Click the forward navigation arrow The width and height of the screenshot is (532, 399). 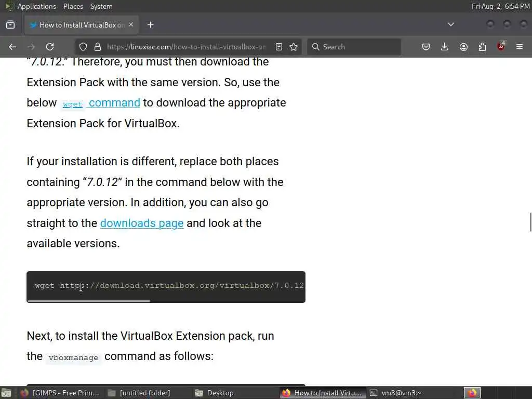[x=31, y=47]
